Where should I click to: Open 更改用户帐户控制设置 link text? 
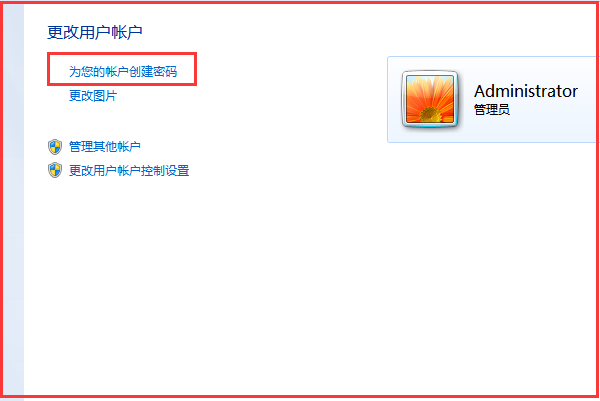pyautogui.click(x=129, y=171)
